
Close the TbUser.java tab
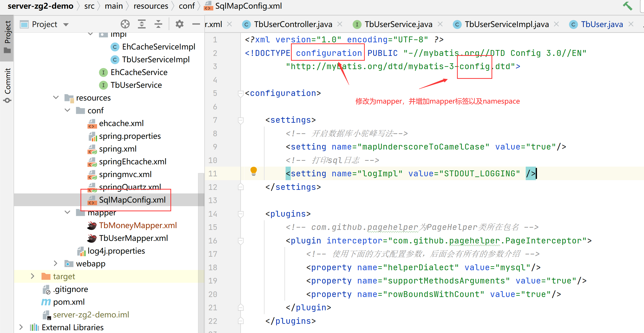[x=631, y=24]
